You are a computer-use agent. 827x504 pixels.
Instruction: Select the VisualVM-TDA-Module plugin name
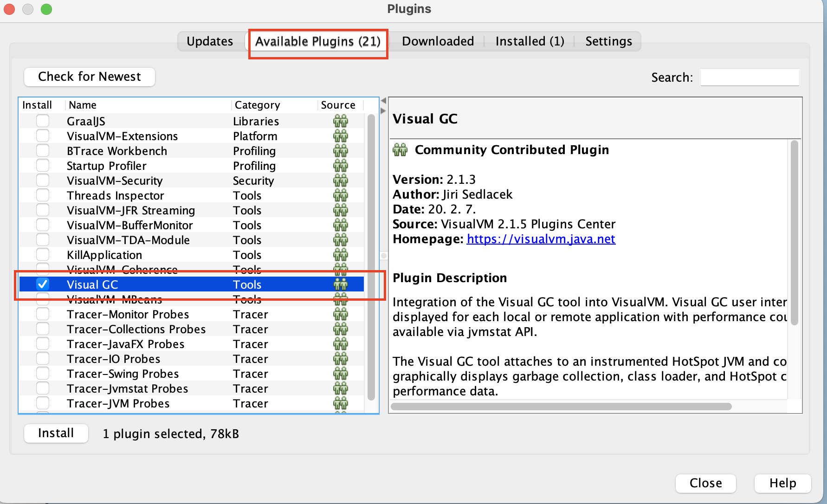(x=128, y=240)
